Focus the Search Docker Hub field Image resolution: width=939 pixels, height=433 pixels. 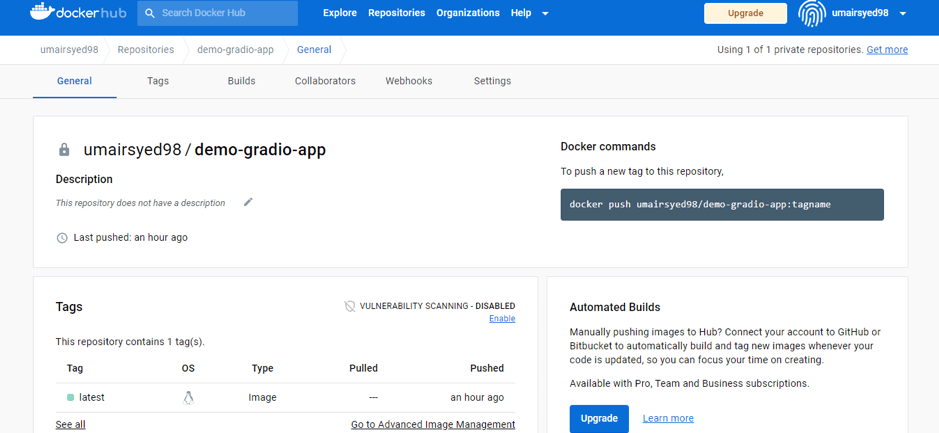click(217, 13)
